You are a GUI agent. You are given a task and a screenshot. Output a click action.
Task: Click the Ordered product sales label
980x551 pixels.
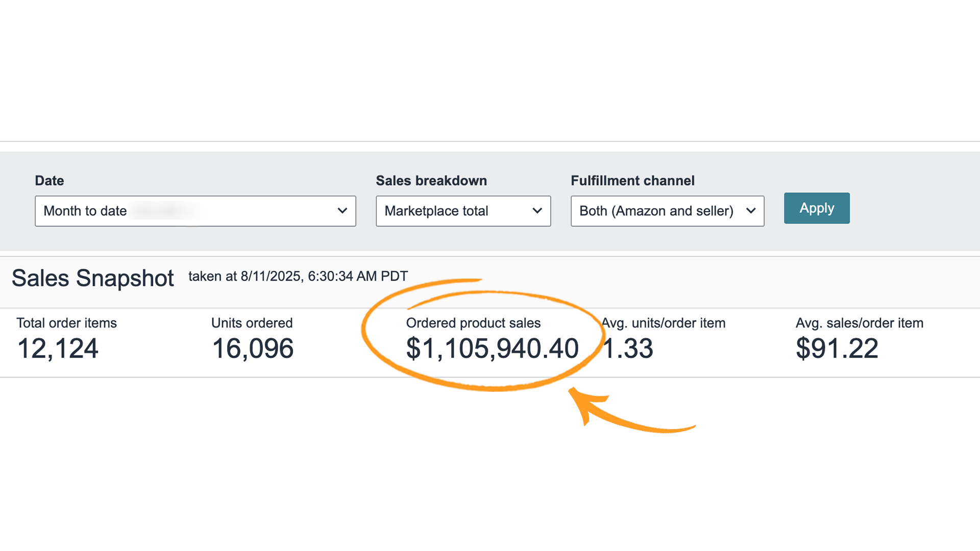[473, 322]
